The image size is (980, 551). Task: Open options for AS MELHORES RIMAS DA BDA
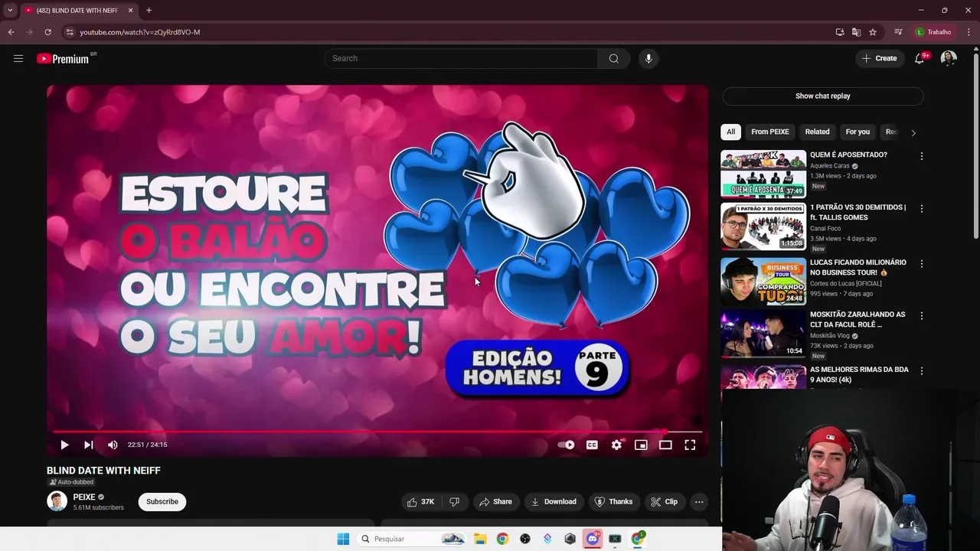tap(921, 371)
